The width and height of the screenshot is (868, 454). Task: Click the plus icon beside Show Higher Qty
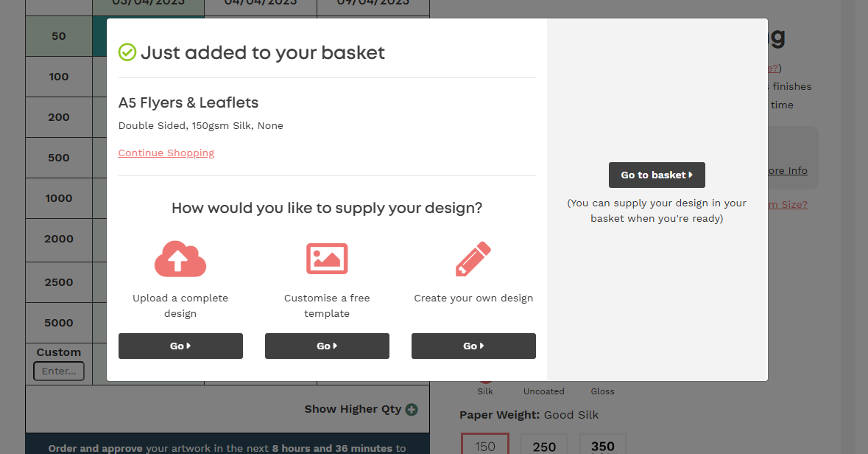[x=412, y=410]
